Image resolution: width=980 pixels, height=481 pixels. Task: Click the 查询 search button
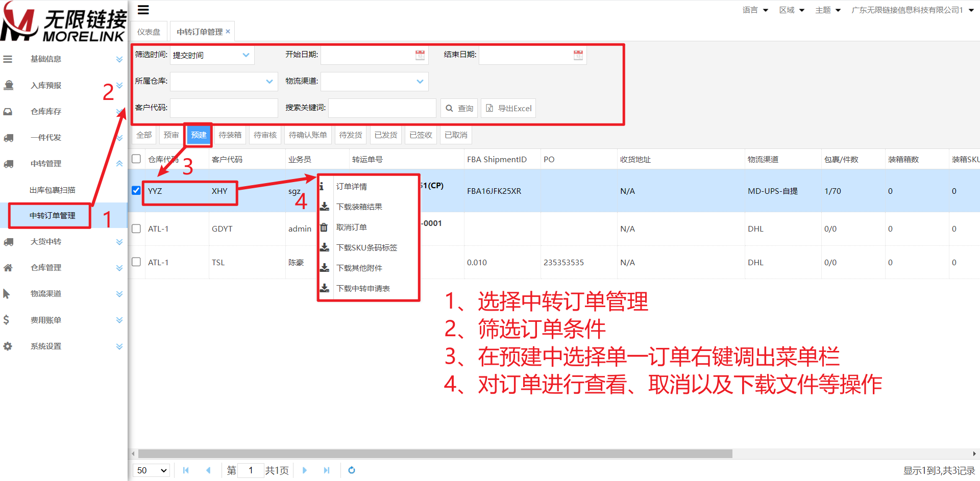click(x=459, y=108)
